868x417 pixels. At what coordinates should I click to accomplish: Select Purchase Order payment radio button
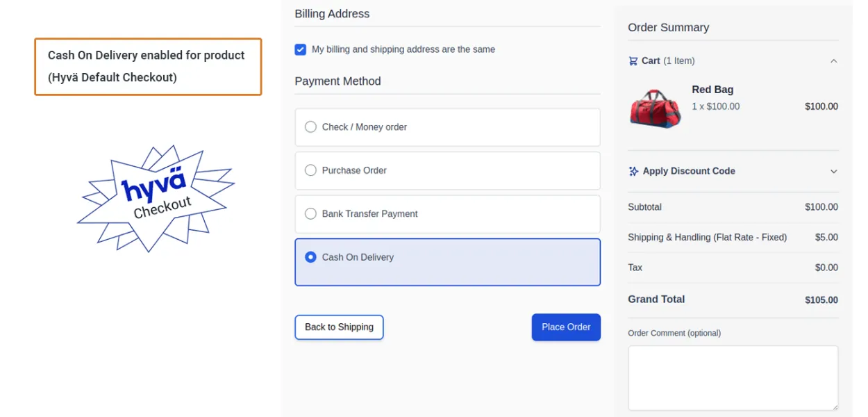point(310,170)
